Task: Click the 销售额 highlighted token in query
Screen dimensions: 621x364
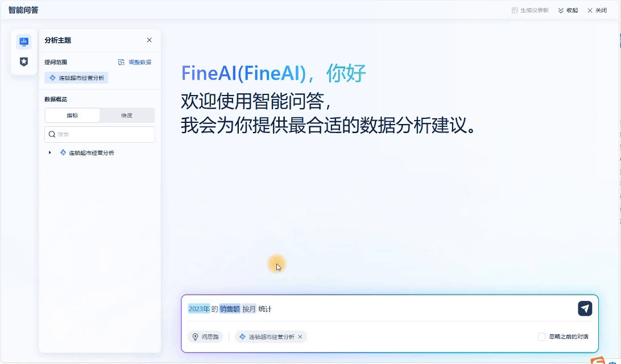Action: click(230, 309)
